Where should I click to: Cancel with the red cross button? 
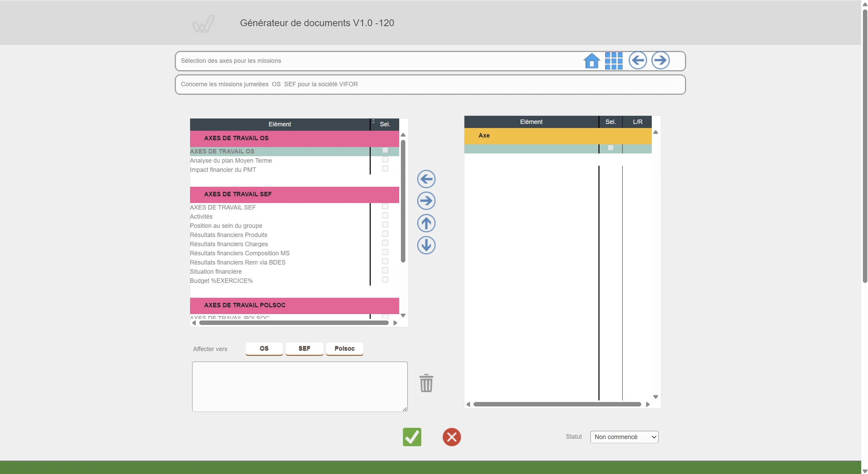(451, 437)
